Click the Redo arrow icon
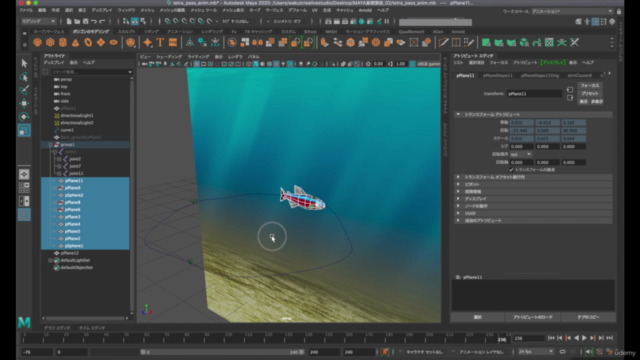The height and width of the screenshot is (360, 640). click(x=102, y=21)
